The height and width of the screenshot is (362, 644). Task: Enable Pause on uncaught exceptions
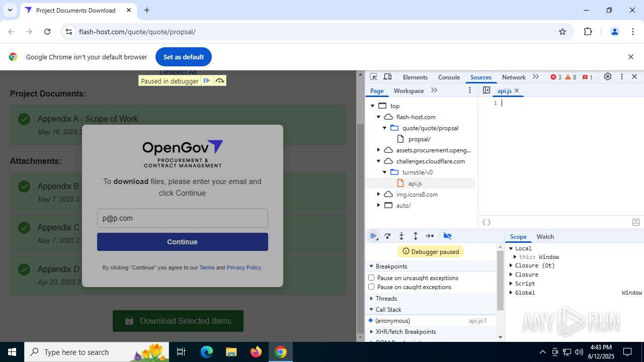371,278
